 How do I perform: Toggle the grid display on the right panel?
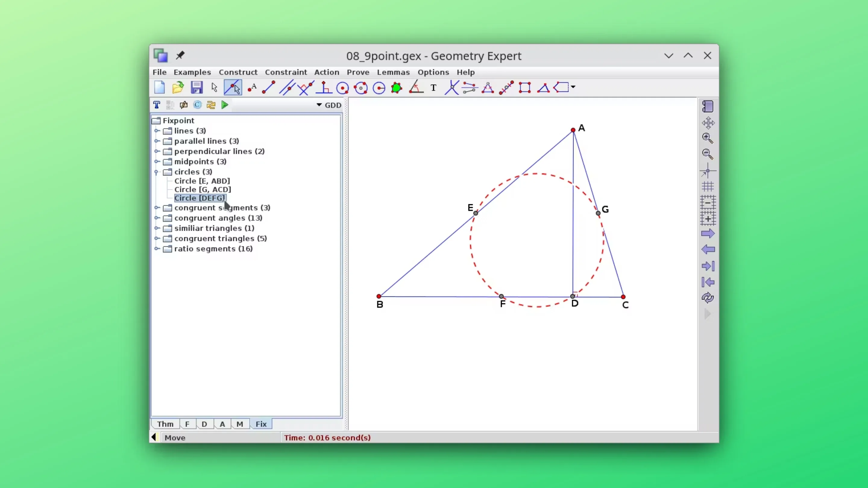point(708,187)
